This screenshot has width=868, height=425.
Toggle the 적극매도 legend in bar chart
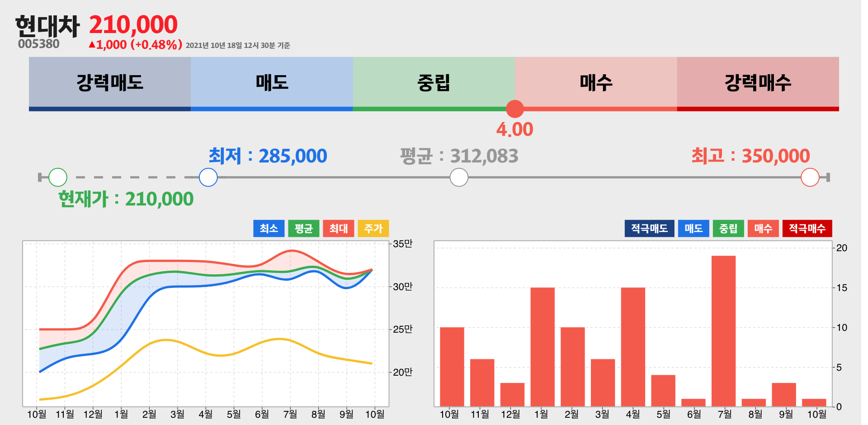(650, 229)
